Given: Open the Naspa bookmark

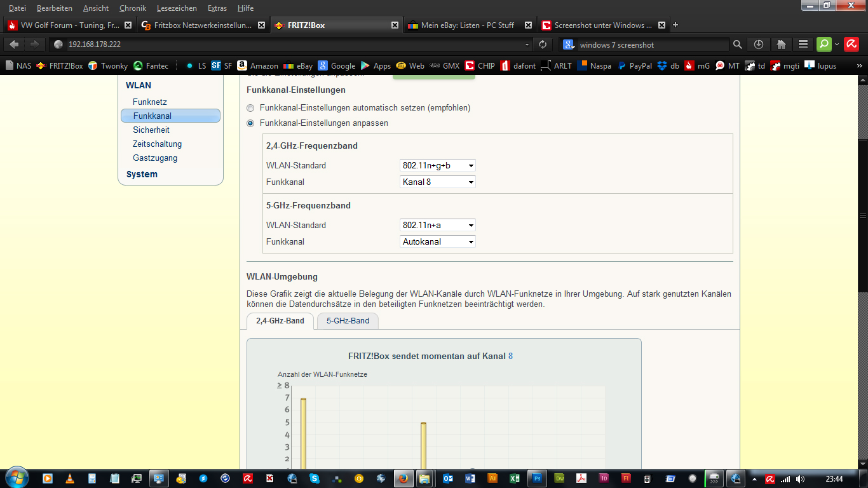Looking at the screenshot, I should click(594, 65).
